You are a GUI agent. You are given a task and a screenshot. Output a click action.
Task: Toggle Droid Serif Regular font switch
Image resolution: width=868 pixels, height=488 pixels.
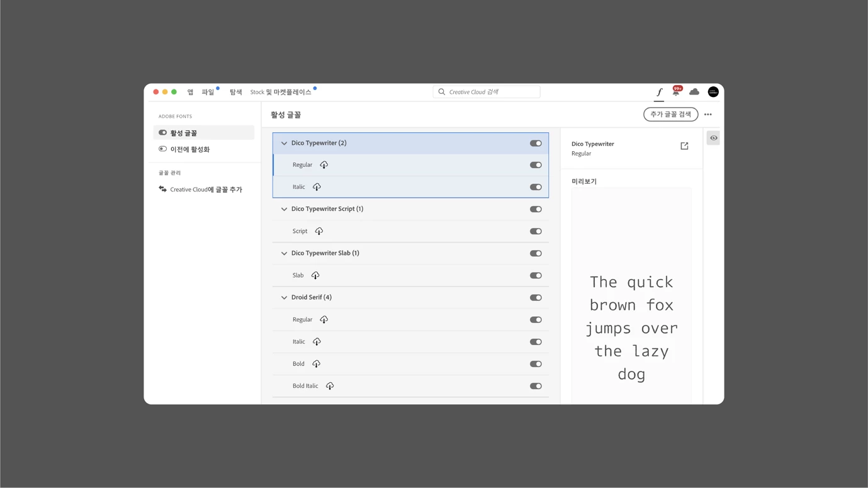pyautogui.click(x=536, y=320)
